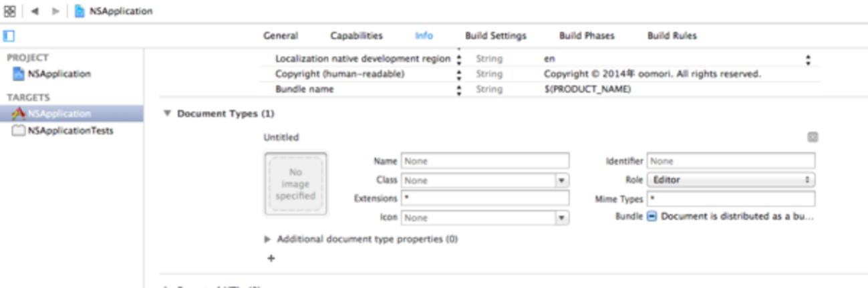Click the Icon text field

click(478, 217)
